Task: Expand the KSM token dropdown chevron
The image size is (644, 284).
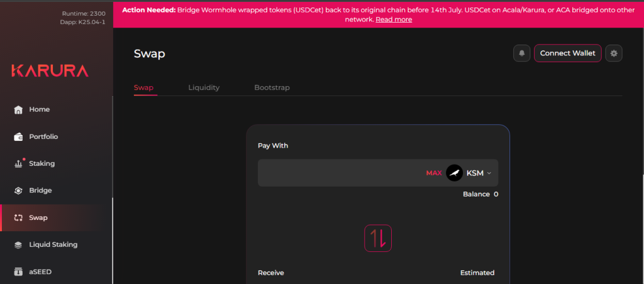Action: (x=489, y=173)
